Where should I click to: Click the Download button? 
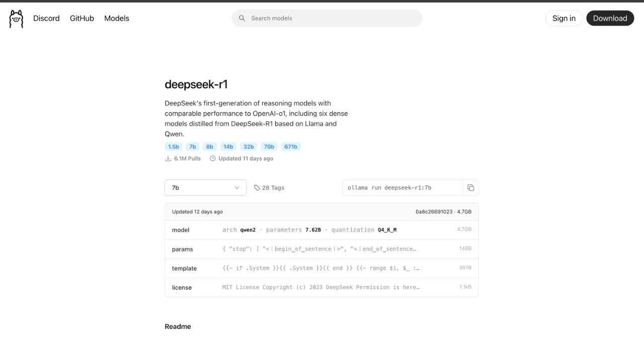pos(610,18)
